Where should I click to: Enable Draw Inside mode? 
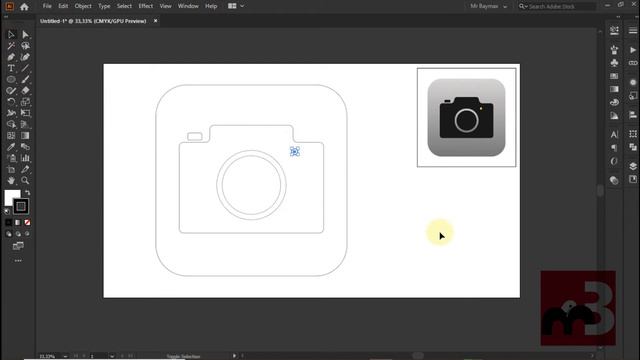click(x=27, y=234)
